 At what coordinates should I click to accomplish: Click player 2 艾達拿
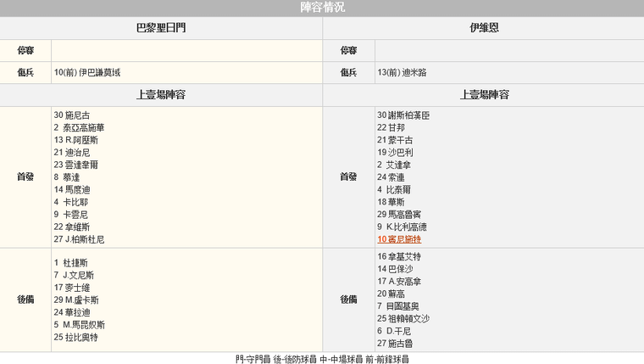[x=394, y=165]
